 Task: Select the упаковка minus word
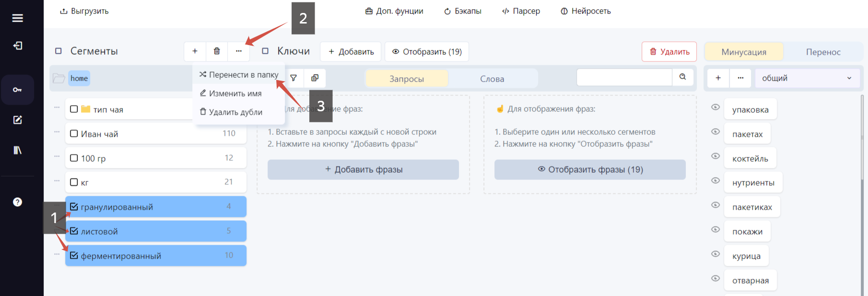coord(751,109)
